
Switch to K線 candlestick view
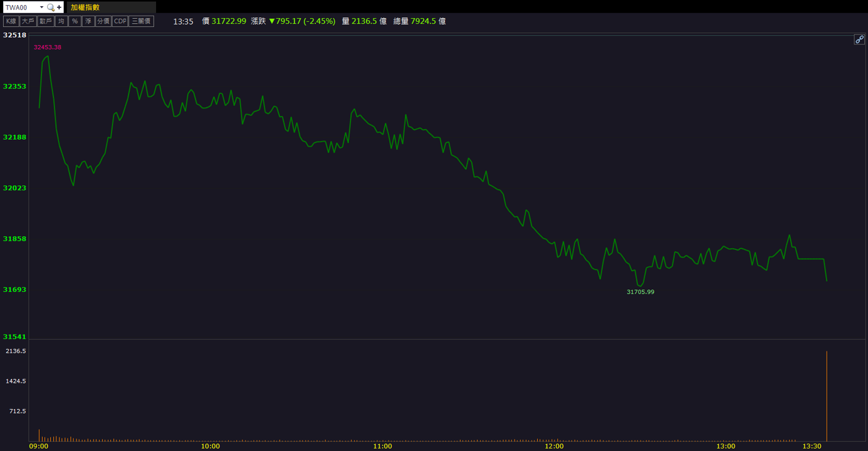point(11,21)
